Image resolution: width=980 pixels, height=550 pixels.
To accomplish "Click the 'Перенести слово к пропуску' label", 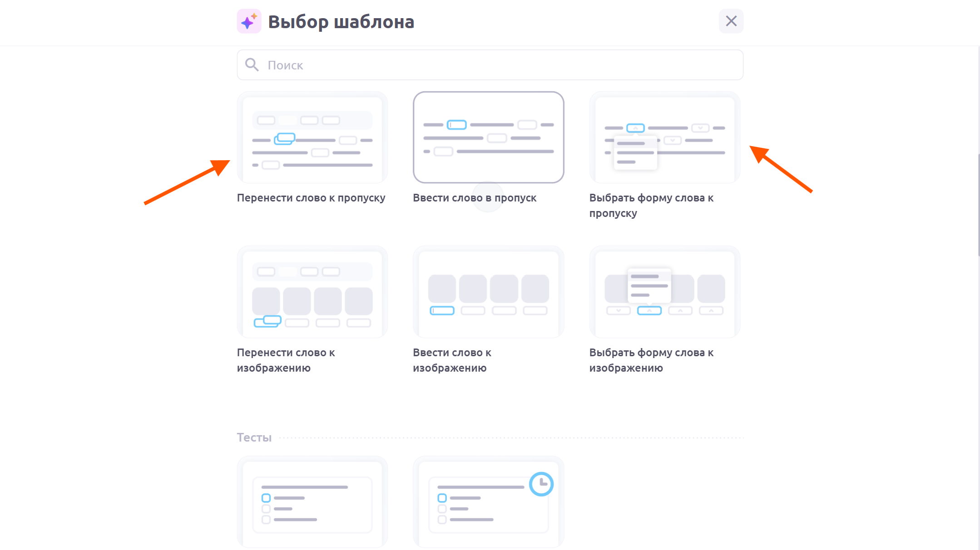I will pyautogui.click(x=311, y=198).
